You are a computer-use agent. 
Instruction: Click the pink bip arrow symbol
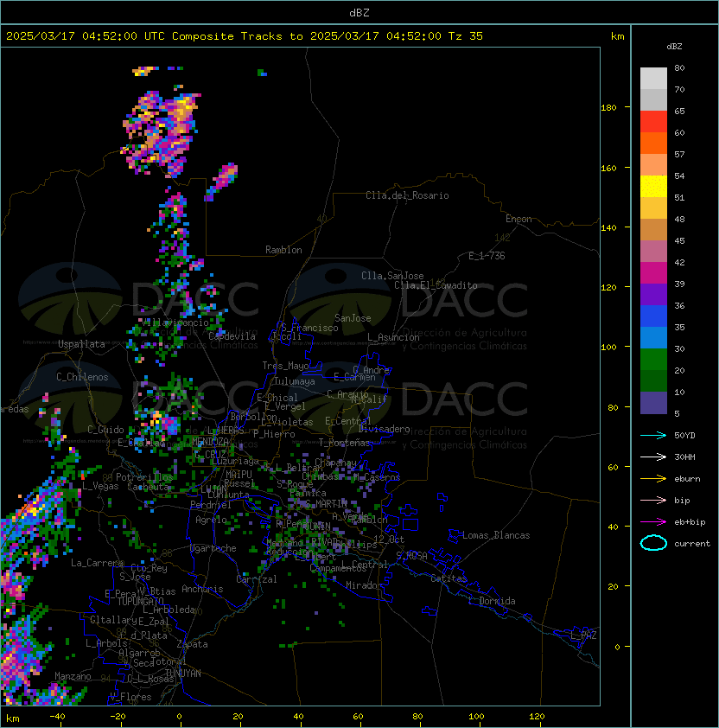653,501
